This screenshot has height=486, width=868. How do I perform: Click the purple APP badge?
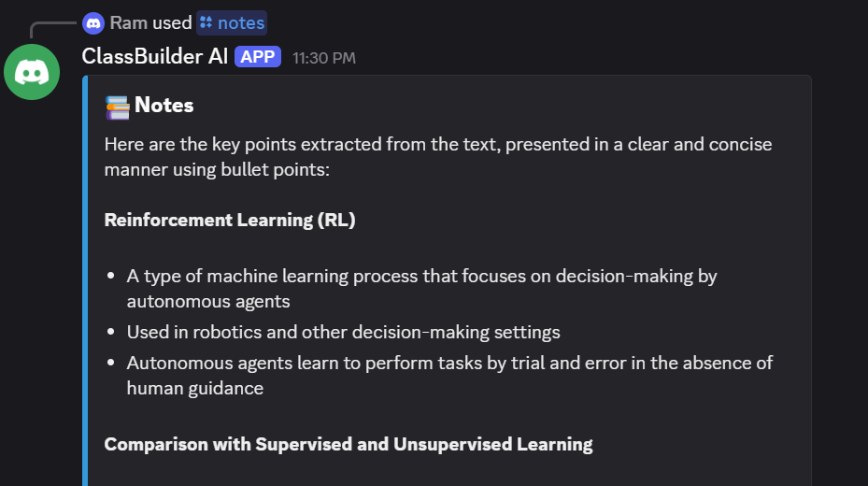[258, 57]
